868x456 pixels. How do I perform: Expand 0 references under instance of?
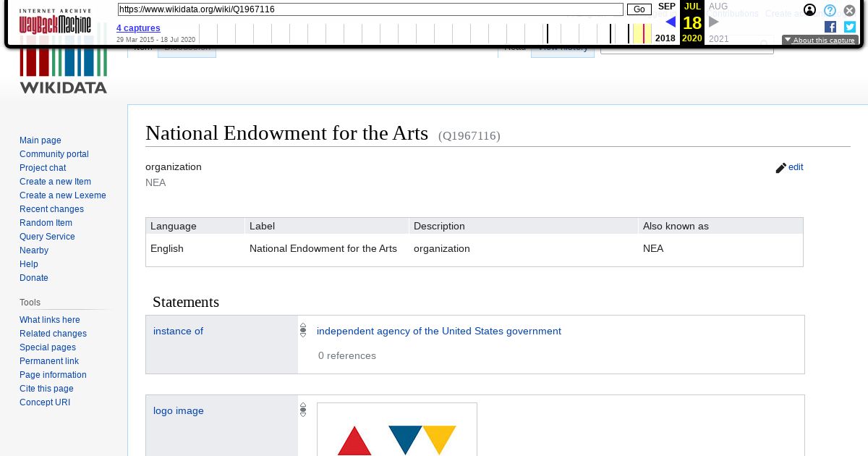(347, 355)
